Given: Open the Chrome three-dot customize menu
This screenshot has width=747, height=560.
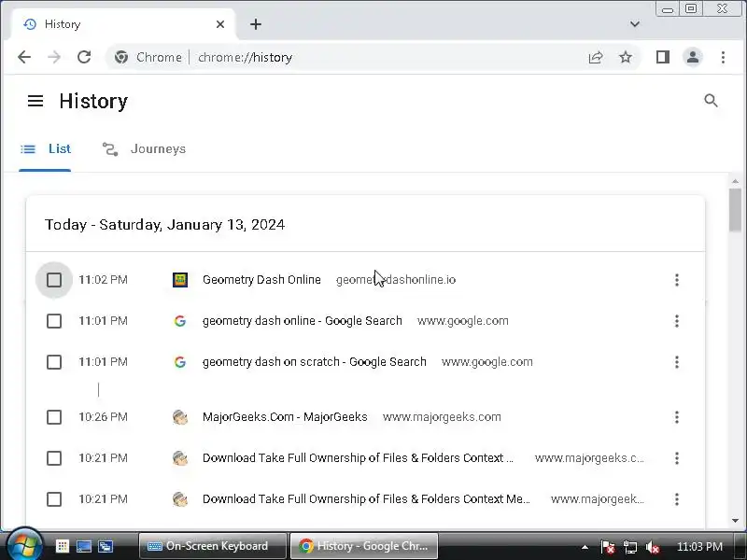Looking at the screenshot, I should click(x=723, y=57).
